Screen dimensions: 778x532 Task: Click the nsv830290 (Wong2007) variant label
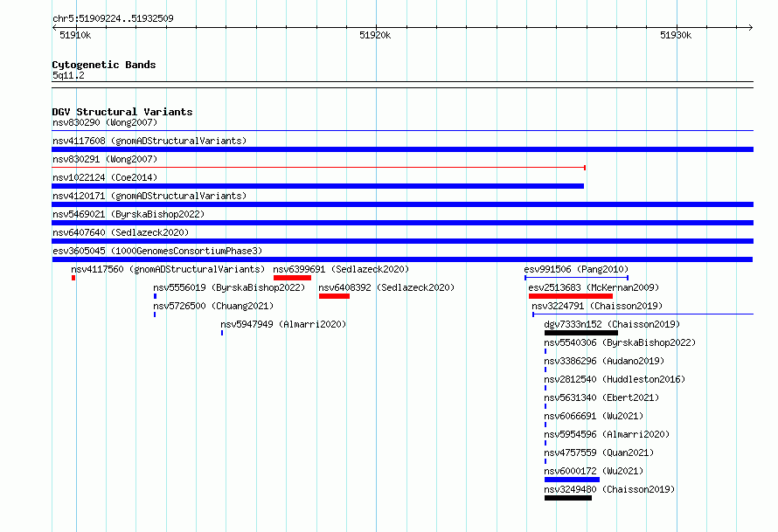click(105, 122)
